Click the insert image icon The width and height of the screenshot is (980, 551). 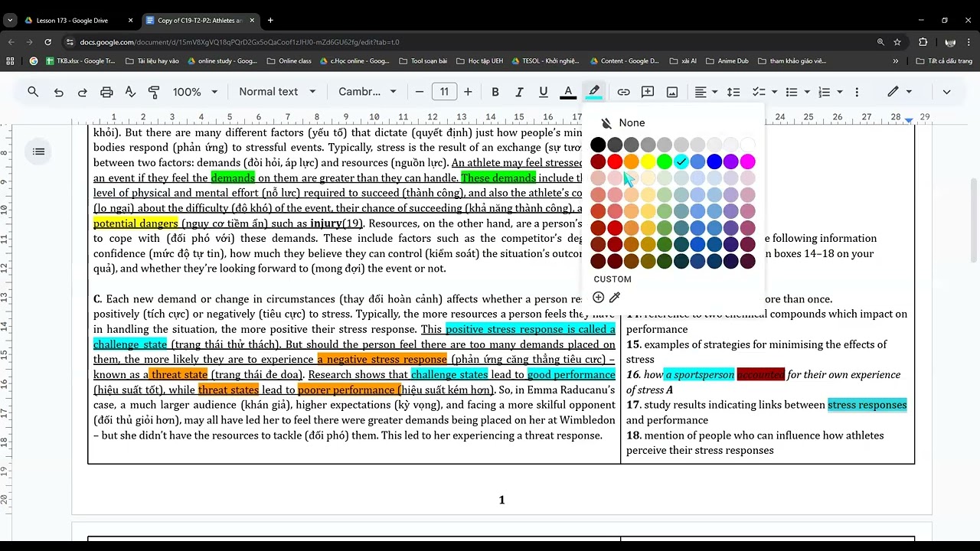672,92
